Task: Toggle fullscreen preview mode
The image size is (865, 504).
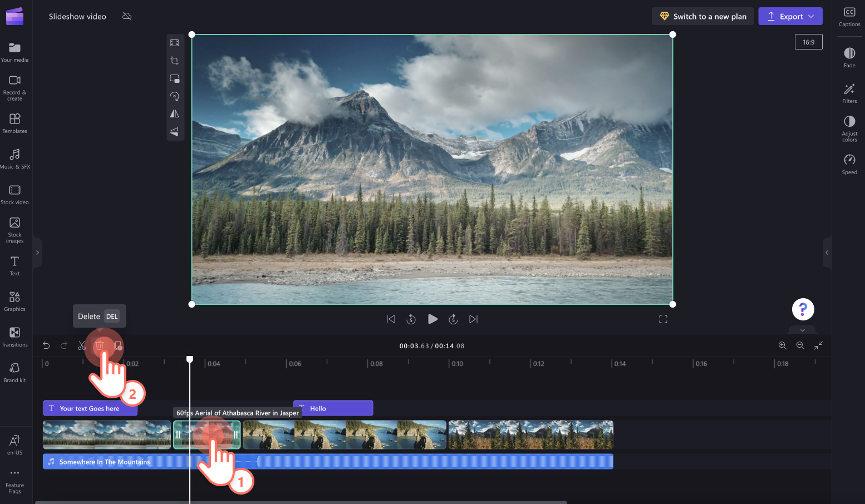Action: [663, 319]
